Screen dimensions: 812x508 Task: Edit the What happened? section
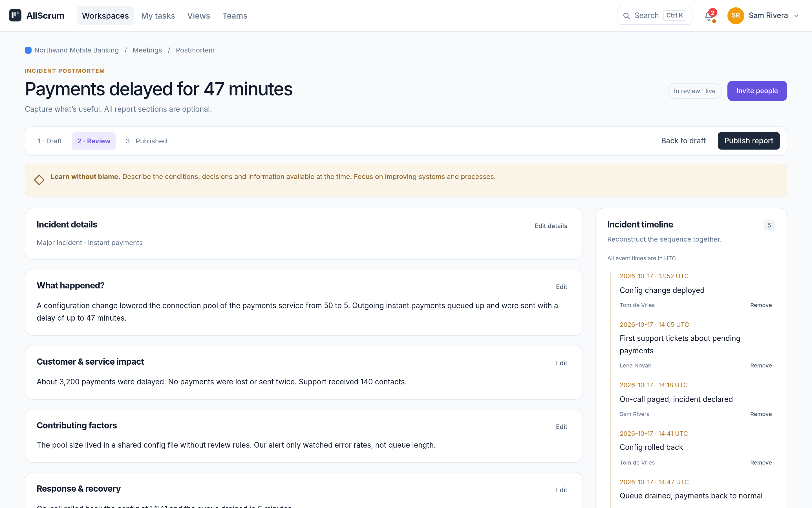click(561, 287)
